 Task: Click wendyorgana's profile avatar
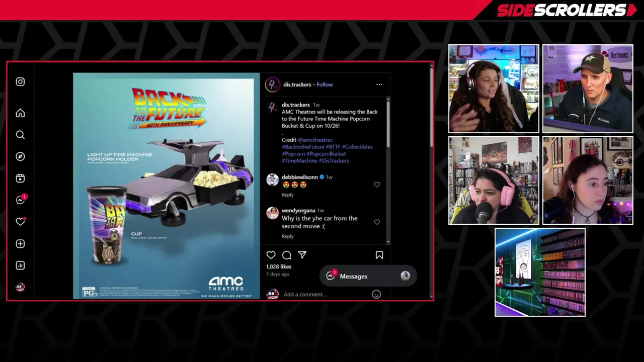272,213
